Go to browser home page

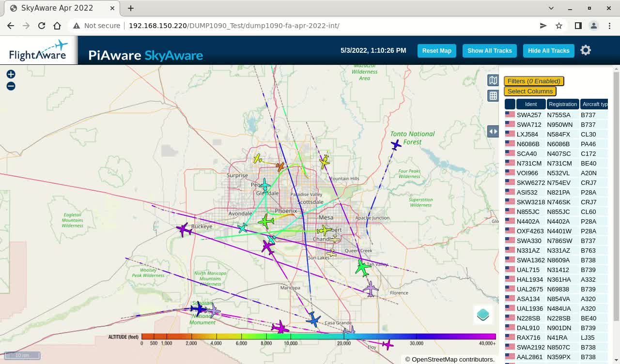tap(57, 26)
